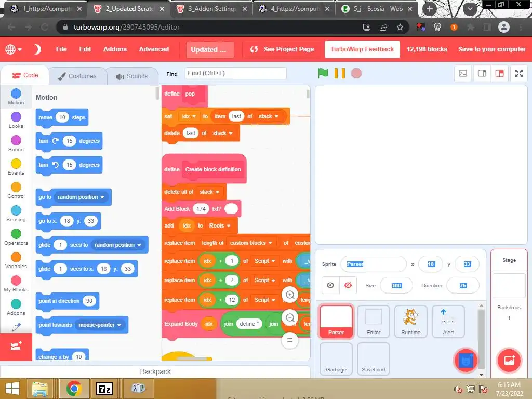Open mouse-pointer dropdown in point towards block

(100, 325)
